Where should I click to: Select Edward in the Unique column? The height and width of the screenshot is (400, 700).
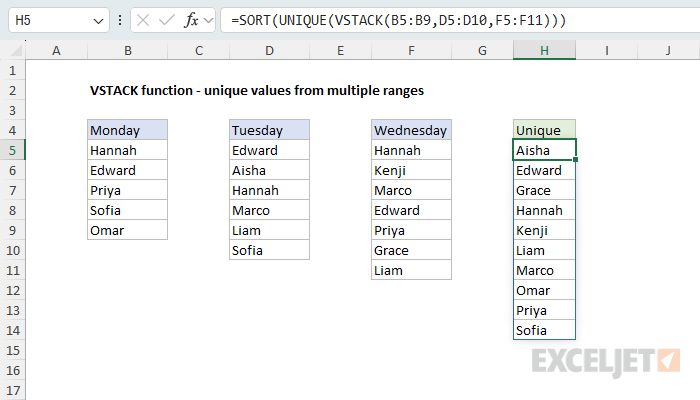[x=544, y=171]
